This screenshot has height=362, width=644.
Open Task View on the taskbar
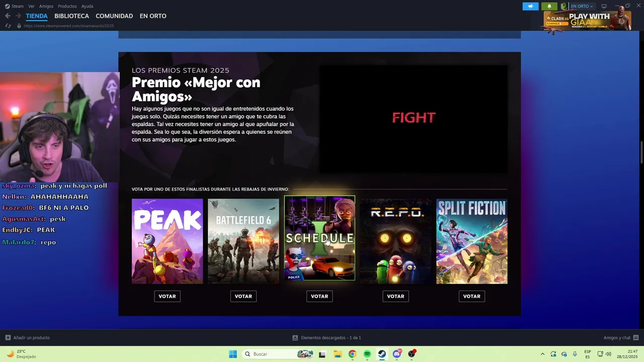pos(322,354)
